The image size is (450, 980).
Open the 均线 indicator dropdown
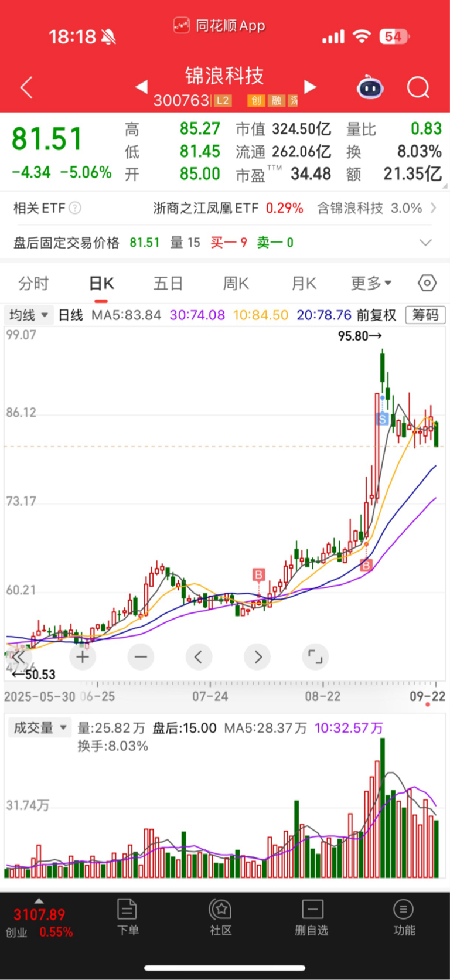click(x=29, y=315)
